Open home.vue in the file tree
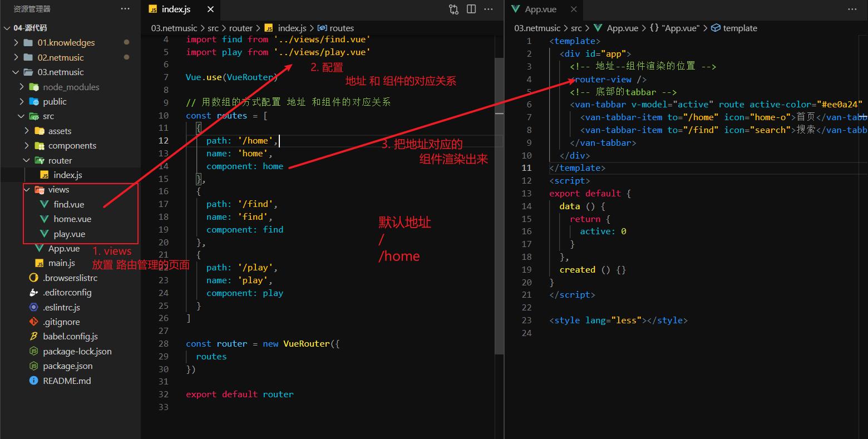The width and height of the screenshot is (868, 439). (72, 219)
